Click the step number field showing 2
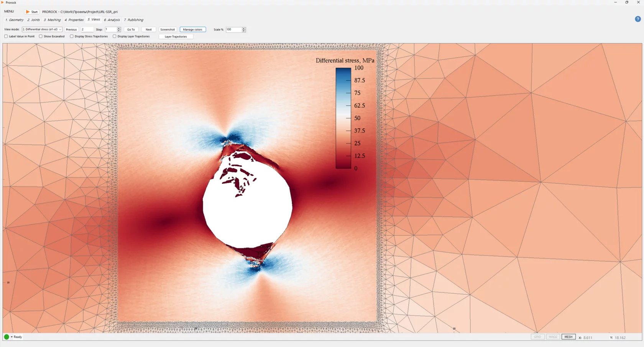644x347 pixels. [87, 29]
